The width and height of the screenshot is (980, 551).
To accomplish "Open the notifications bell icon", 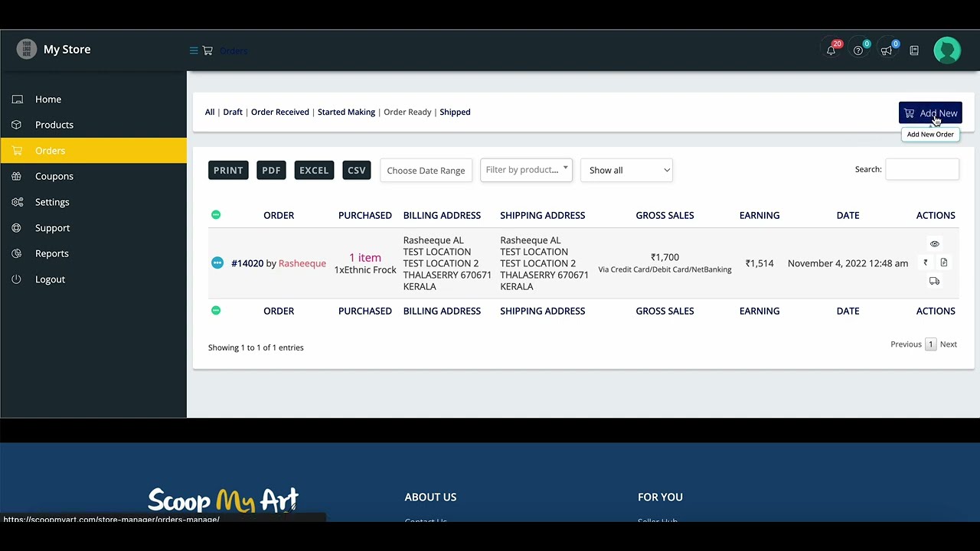I will (x=831, y=51).
